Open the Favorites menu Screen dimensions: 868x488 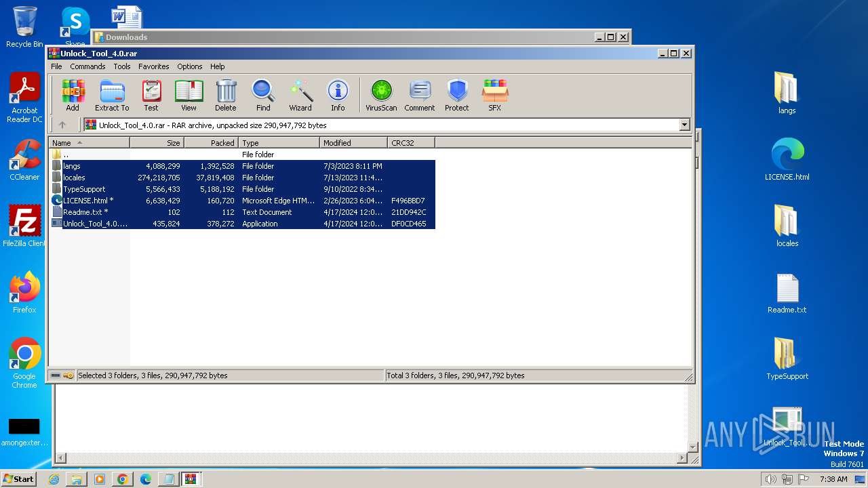pos(154,66)
